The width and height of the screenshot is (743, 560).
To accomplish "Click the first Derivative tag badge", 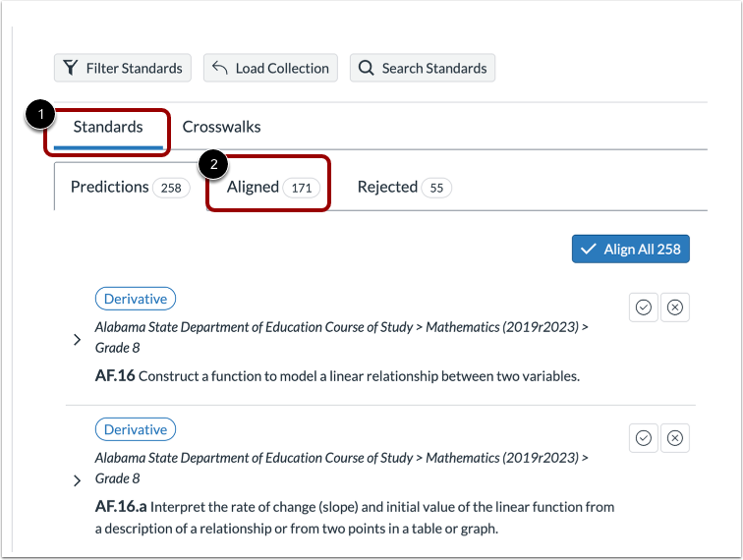I will pyautogui.click(x=136, y=299).
